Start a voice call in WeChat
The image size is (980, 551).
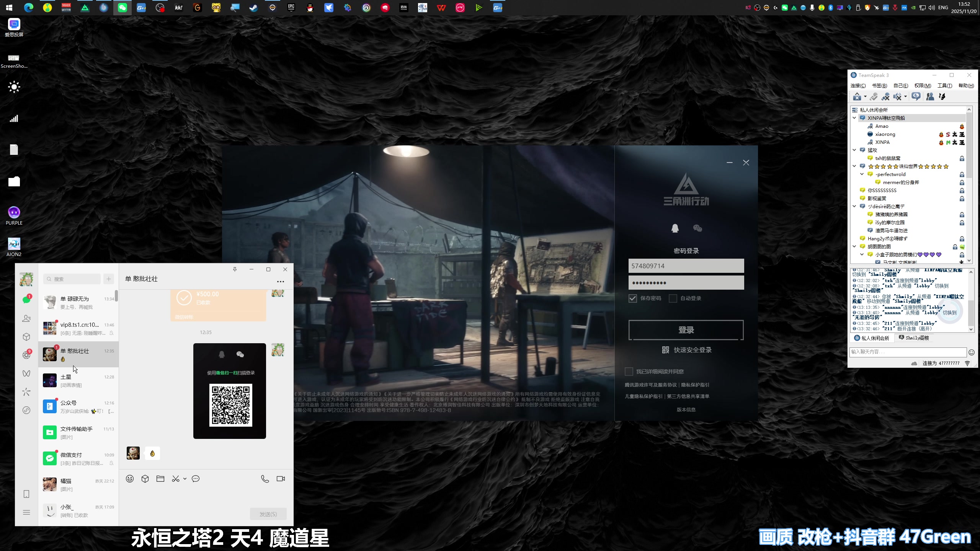click(x=265, y=479)
